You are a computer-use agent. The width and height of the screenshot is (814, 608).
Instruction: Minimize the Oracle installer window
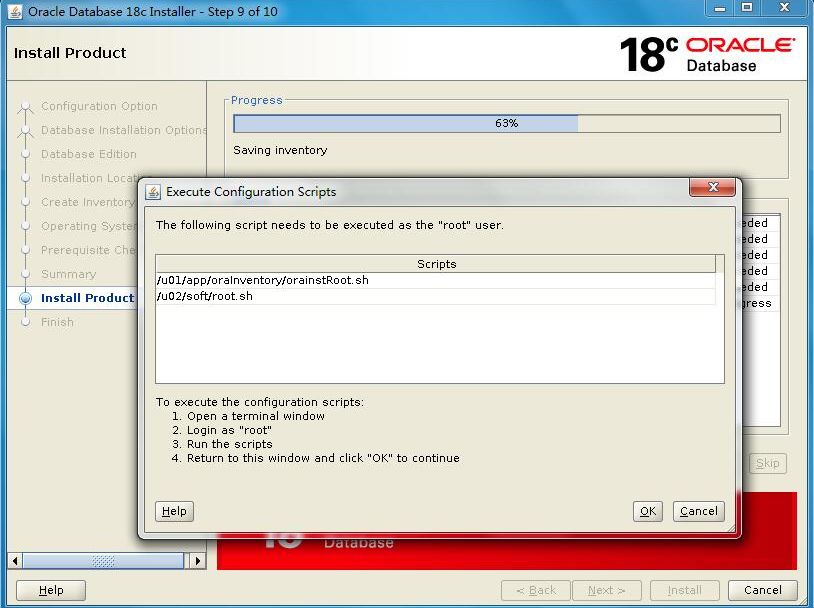click(x=720, y=8)
